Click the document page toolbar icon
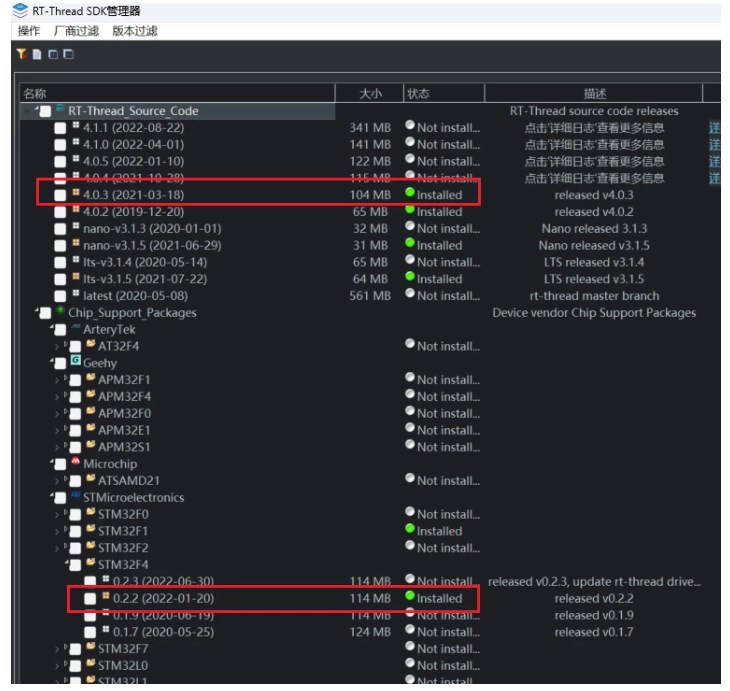 [37, 54]
